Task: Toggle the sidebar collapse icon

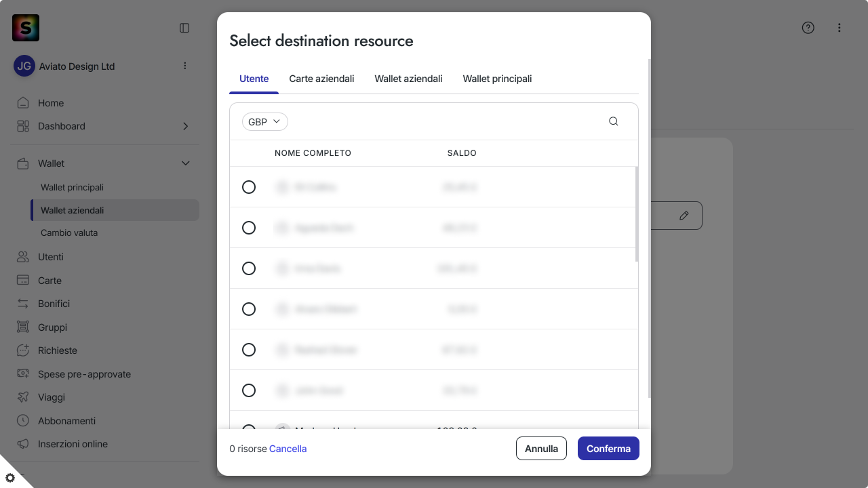Action: click(184, 28)
